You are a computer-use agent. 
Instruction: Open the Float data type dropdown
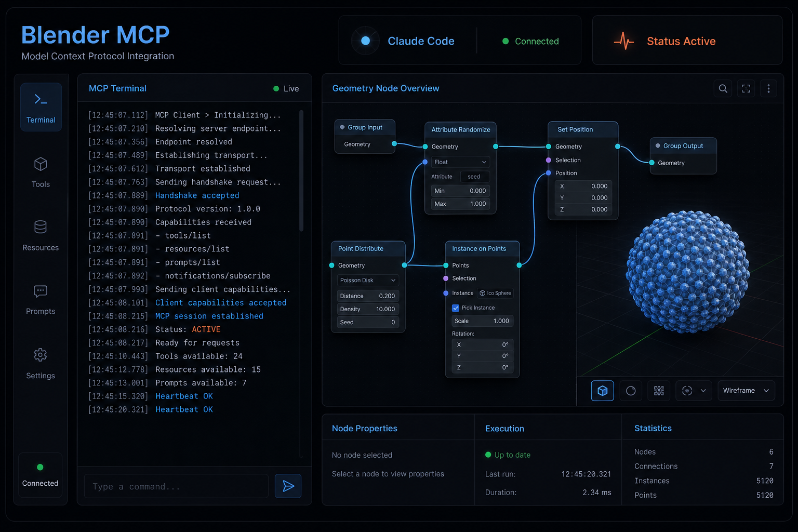coord(460,162)
